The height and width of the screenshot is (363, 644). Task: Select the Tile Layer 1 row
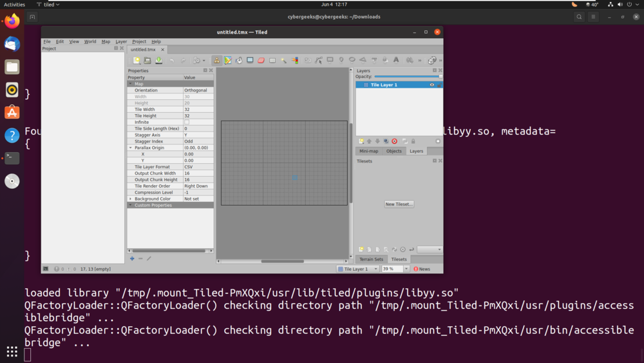point(399,84)
